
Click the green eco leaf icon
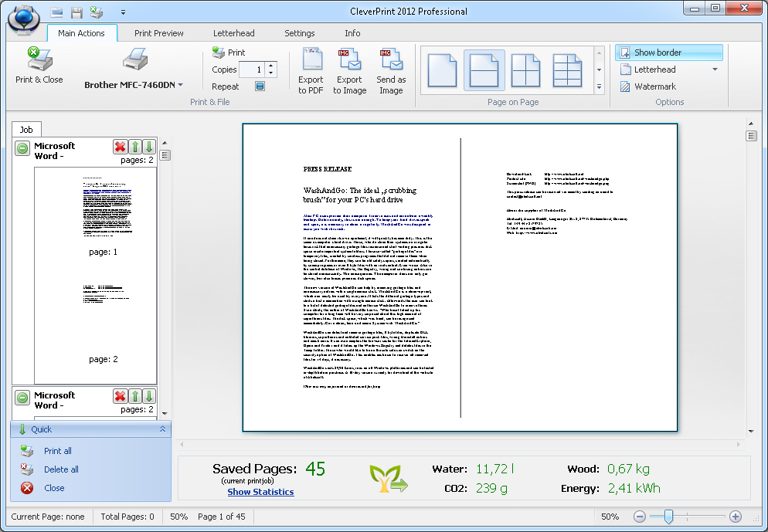(389, 478)
